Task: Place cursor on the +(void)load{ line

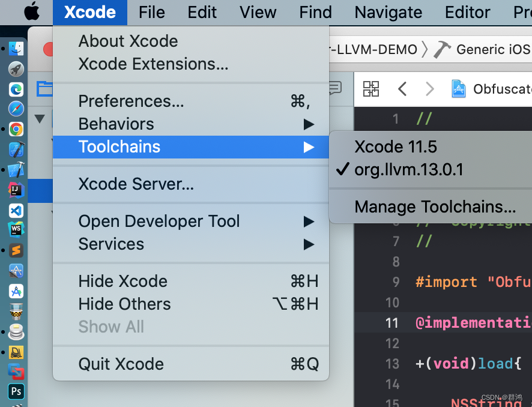Action: click(468, 364)
